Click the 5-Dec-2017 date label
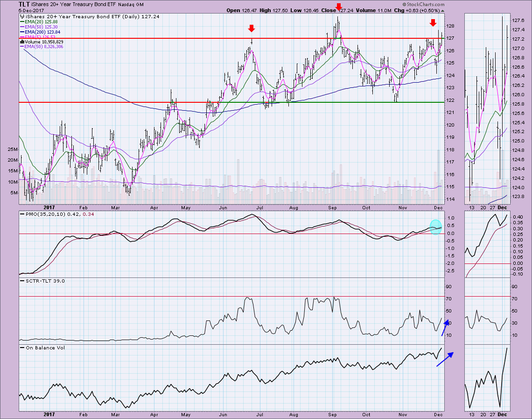Image resolution: width=532 pixels, height=419 pixels. [x=32, y=11]
